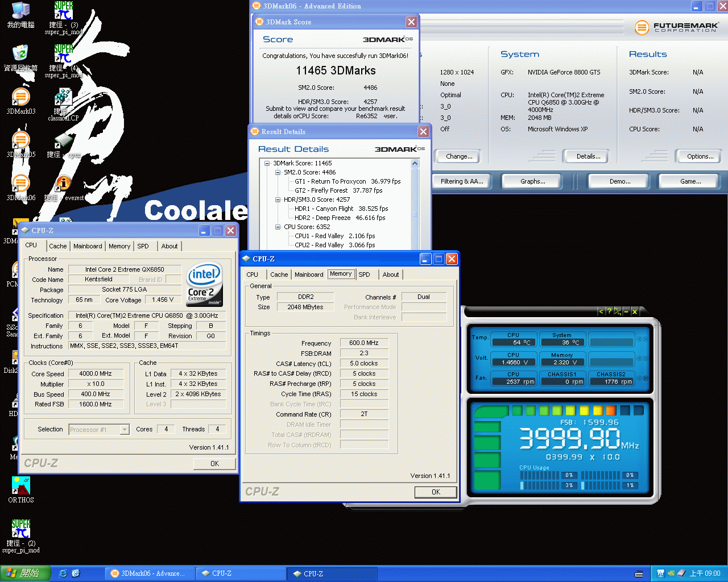Click OK in the left CPU-Z window
Screen dimensions: 728x582
tap(214, 464)
